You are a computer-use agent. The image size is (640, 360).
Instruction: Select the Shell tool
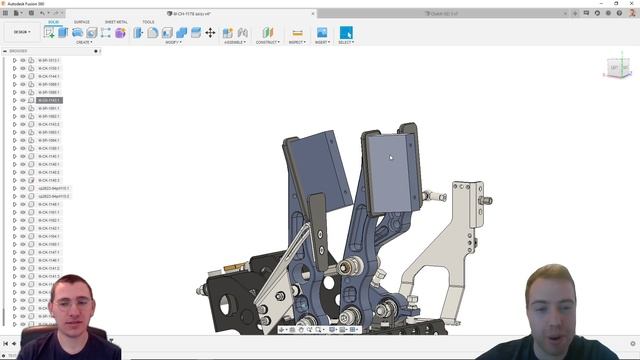[167, 33]
